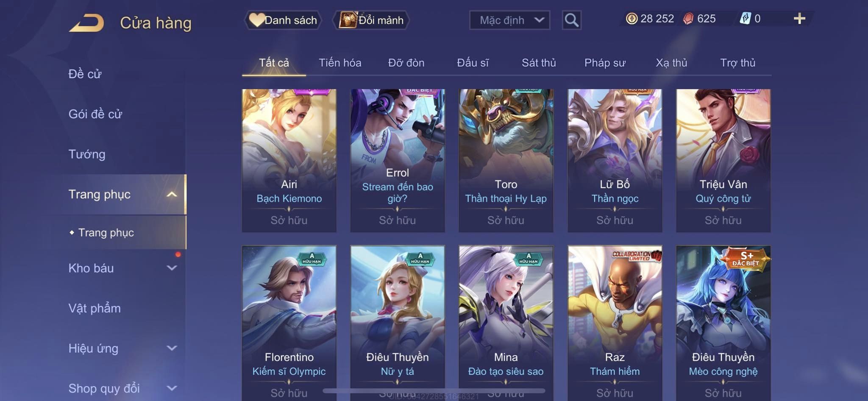Tap the back arrow next to Cửa hàng

tap(87, 23)
